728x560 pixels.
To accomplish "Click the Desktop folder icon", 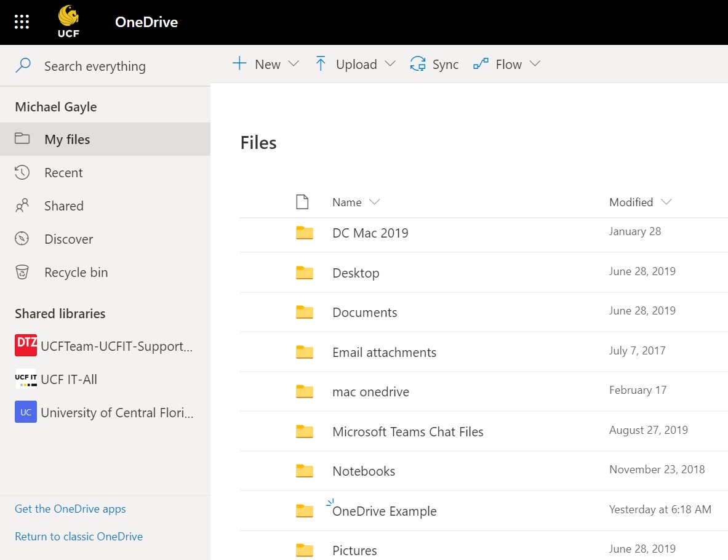I will tap(305, 273).
